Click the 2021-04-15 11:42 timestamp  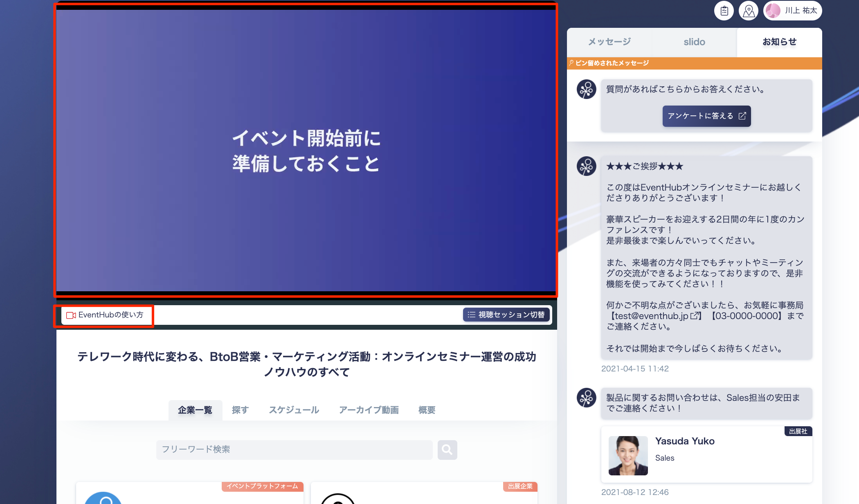point(635,369)
